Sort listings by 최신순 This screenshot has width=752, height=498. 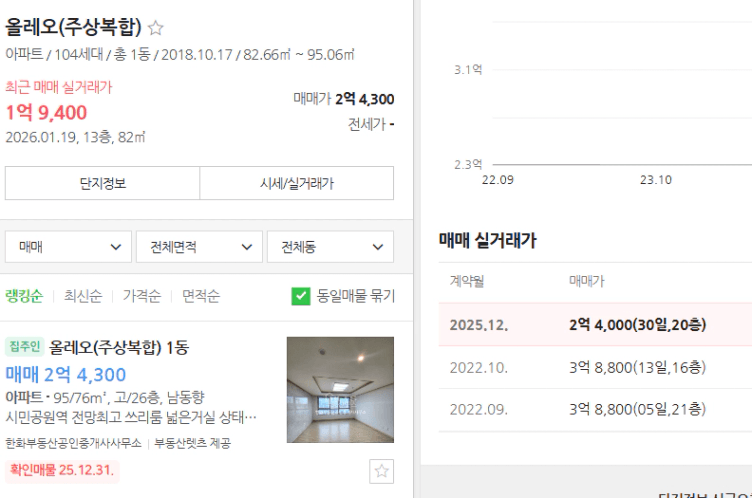(83, 296)
